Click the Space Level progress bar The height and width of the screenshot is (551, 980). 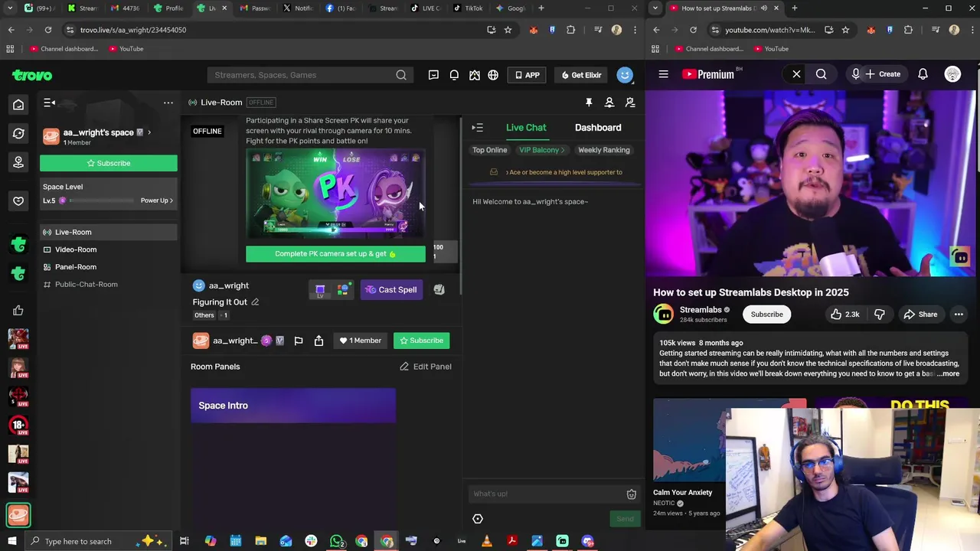[x=102, y=201]
